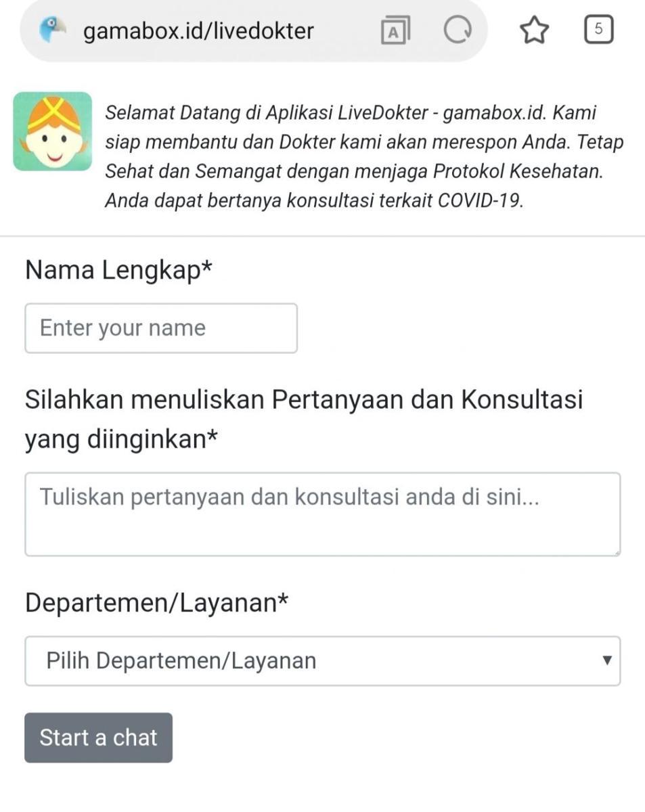Tap the translate page icon
The width and height of the screenshot is (645, 812).
coord(396,30)
